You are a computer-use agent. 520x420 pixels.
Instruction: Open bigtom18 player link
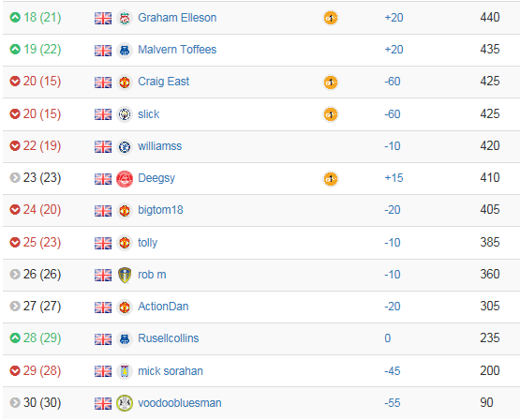pos(160,210)
